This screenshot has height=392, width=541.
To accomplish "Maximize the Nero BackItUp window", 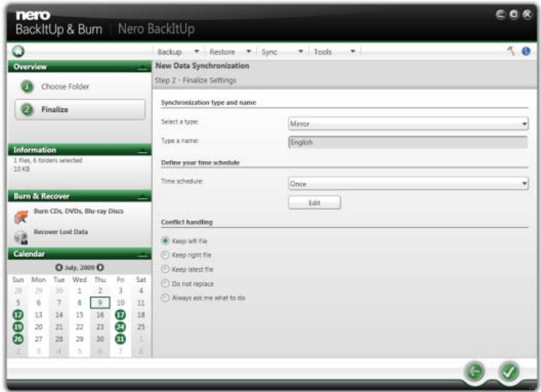I will 514,14.
